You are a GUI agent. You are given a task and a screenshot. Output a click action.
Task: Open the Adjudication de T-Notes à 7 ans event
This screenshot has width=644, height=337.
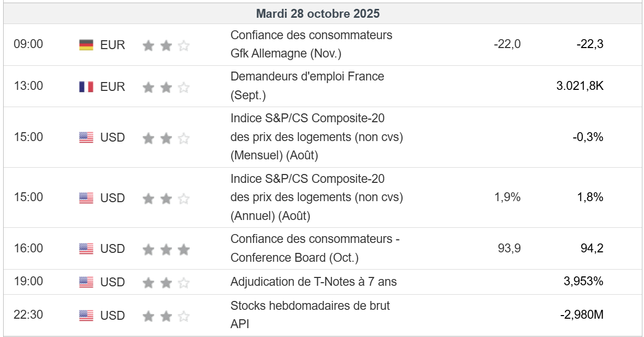[314, 282]
